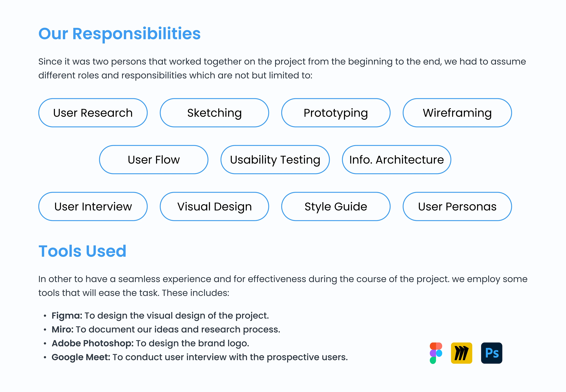The image size is (566, 392).
Task: Select the User Research pill
Action: coord(93,113)
